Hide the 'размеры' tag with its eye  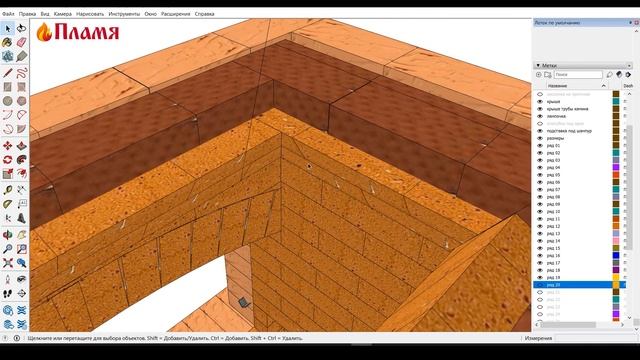[540, 138]
